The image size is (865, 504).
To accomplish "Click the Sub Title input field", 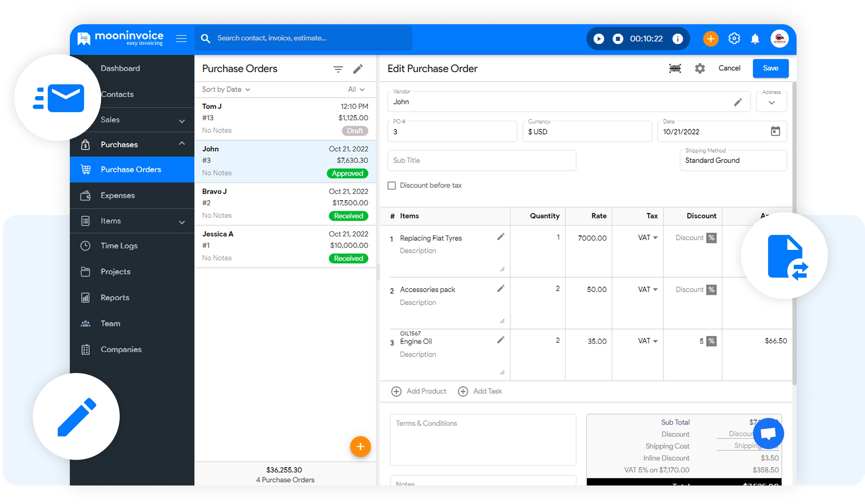I will point(481,161).
